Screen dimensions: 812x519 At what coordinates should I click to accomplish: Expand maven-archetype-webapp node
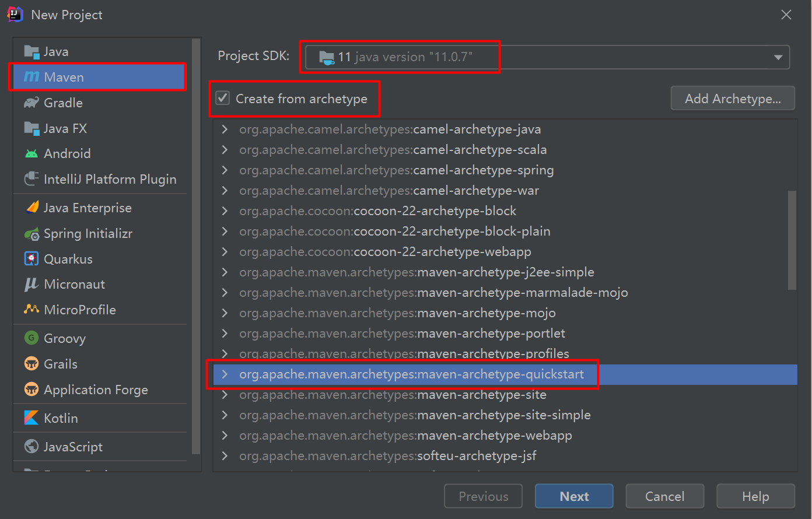coord(225,436)
